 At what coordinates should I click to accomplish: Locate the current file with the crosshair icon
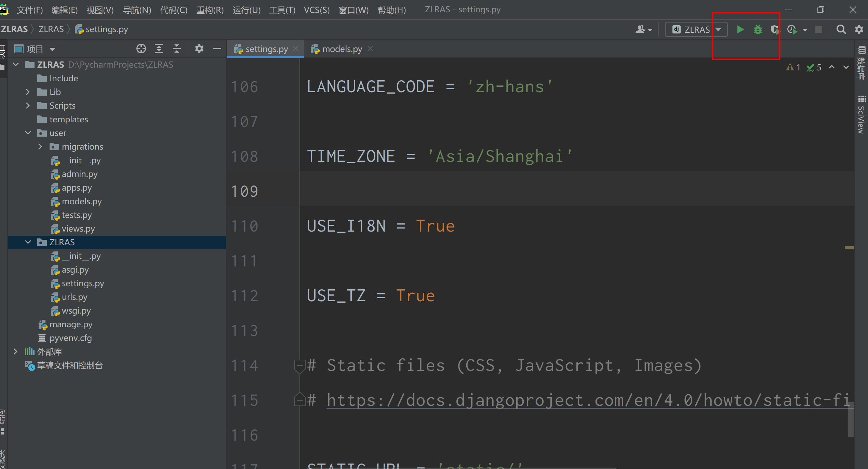(x=141, y=49)
